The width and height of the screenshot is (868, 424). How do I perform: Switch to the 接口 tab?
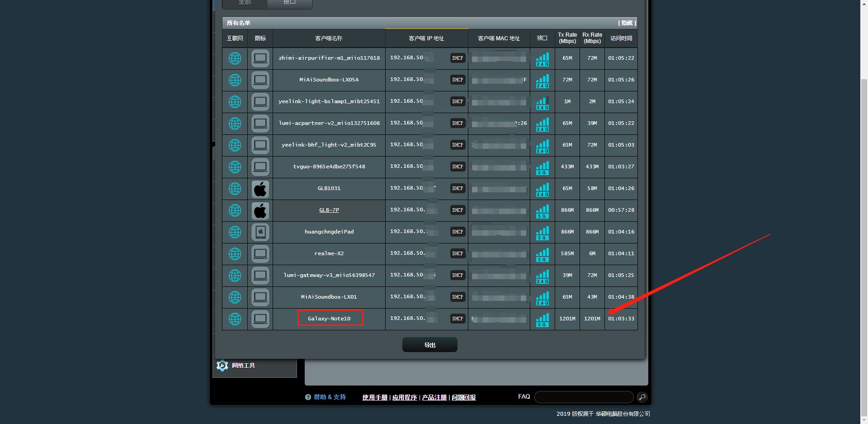tap(289, 3)
